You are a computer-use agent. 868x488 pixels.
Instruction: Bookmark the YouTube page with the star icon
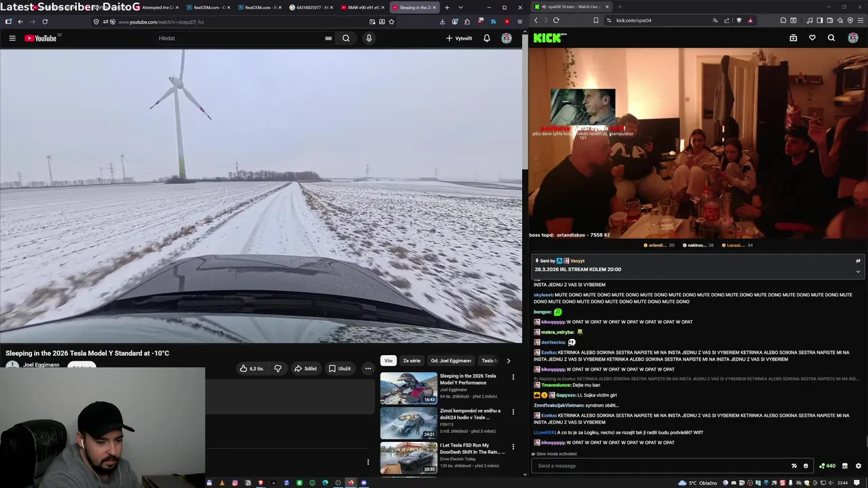tap(391, 22)
